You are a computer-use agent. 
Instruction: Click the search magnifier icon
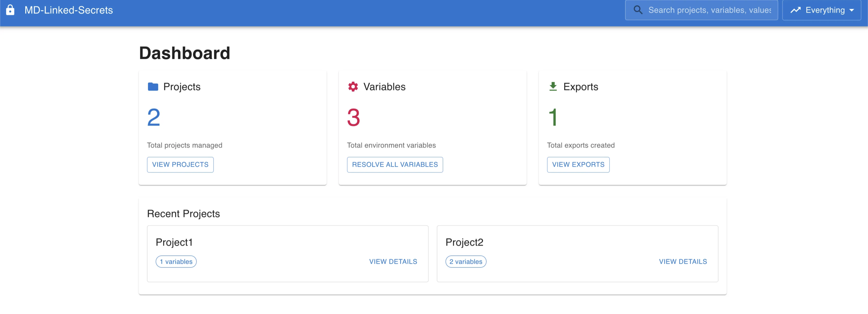coord(638,10)
